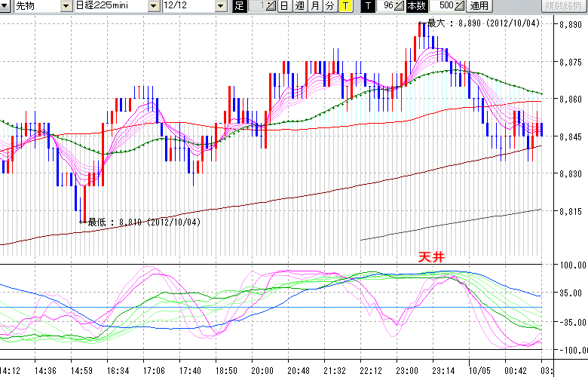Click the black 本数 label

pos(415,6)
